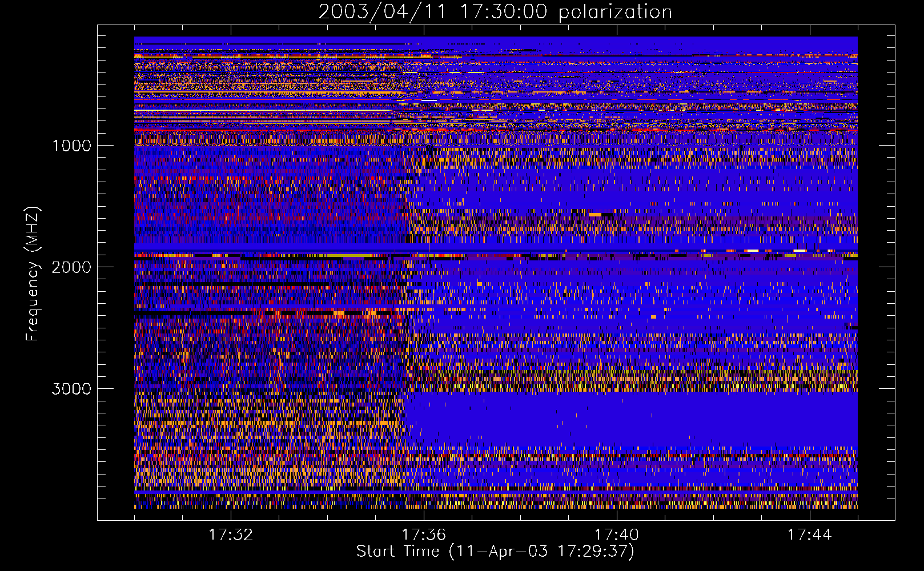Click the 1000 frequency tick label
924x571 pixels.
[71, 146]
